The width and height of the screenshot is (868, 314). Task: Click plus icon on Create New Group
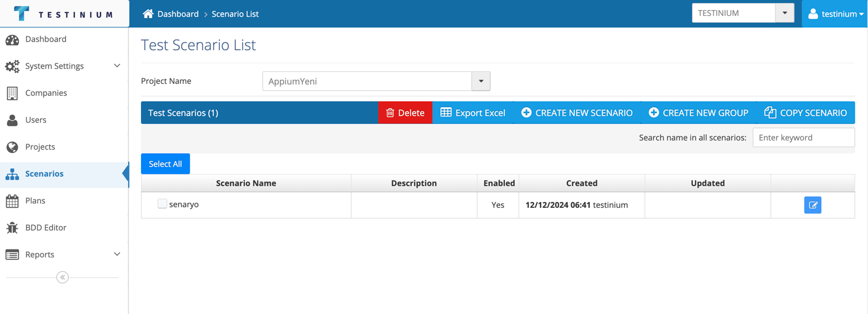[x=654, y=112]
